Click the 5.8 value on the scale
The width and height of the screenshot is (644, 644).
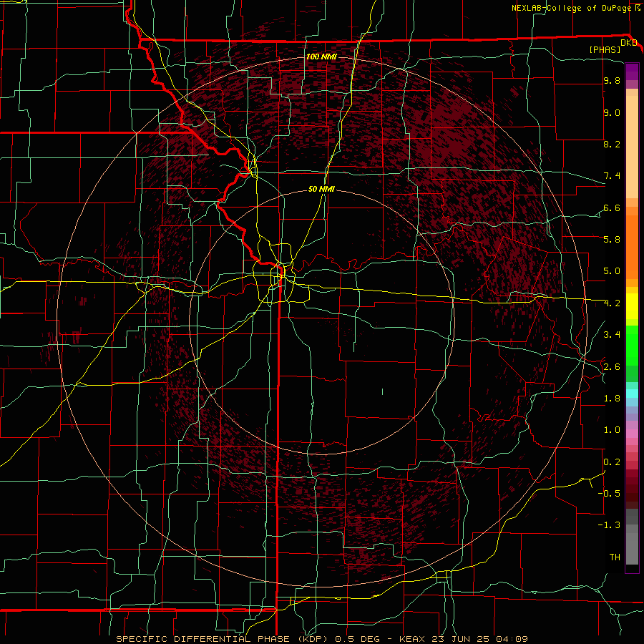[612, 239]
